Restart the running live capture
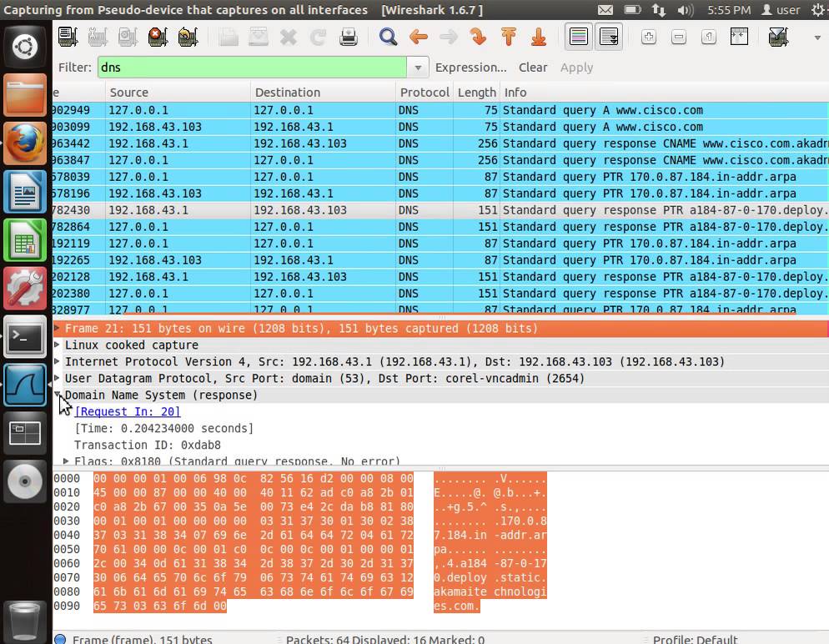The height and width of the screenshot is (644, 829). click(x=188, y=37)
